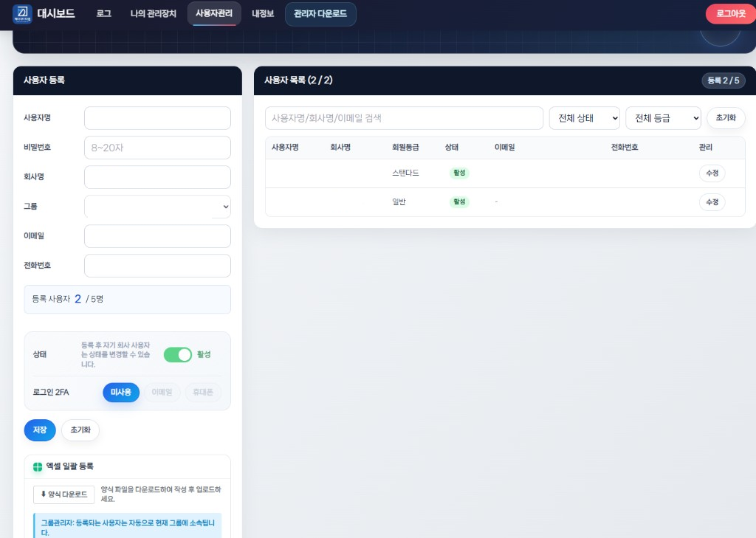
Task: Click the 스탠다드 grade cell
Action: [x=405, y=173]
